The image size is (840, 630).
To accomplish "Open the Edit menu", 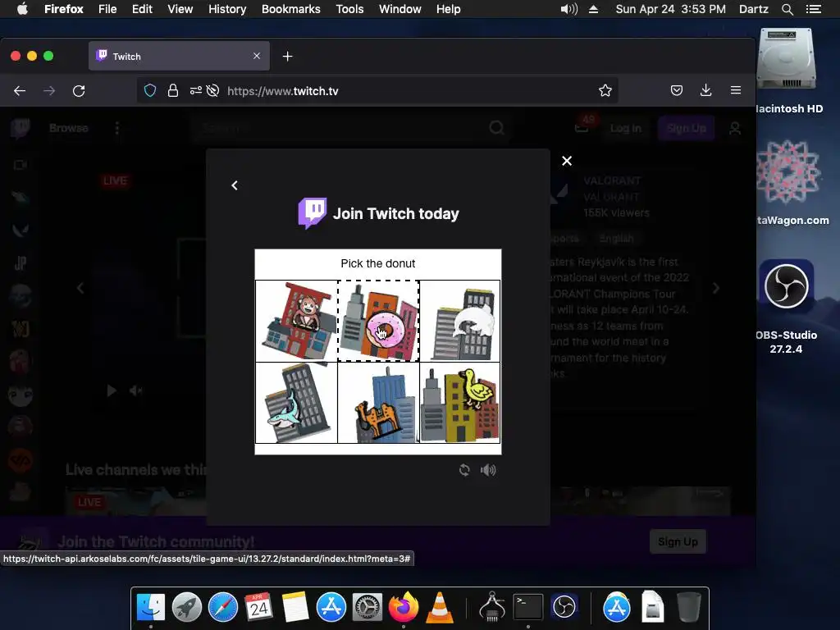I will click(142, 9).
